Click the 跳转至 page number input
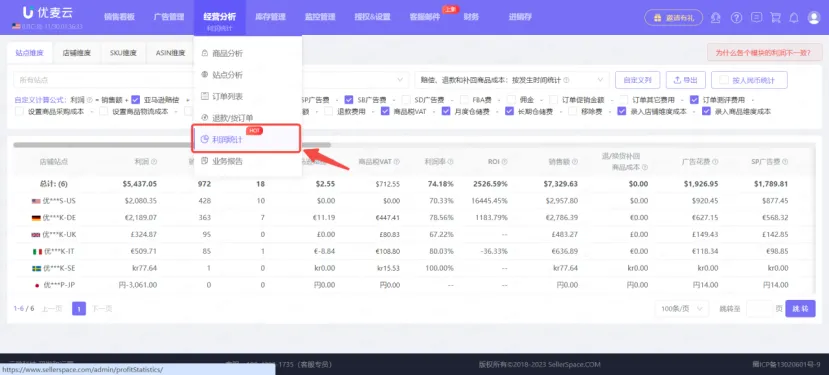The image size is (830, 376). coord(760,308)
